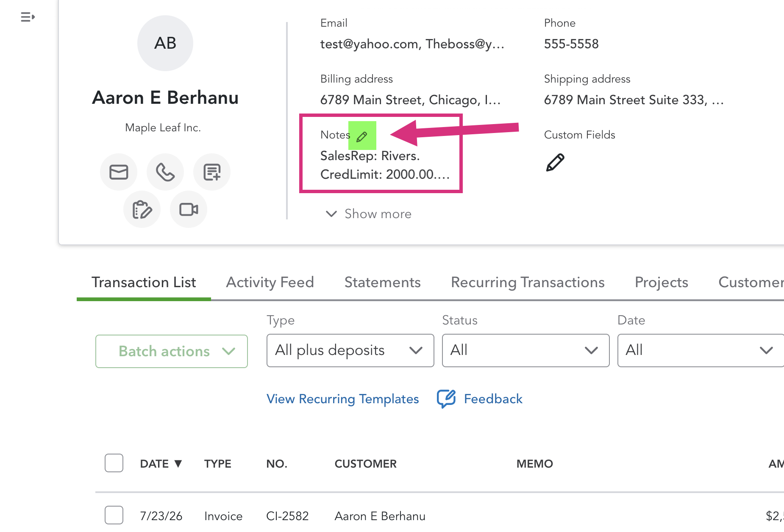Open the Type dropdown showing All plus deposits
784x532 pixels.
click(350, 350)
